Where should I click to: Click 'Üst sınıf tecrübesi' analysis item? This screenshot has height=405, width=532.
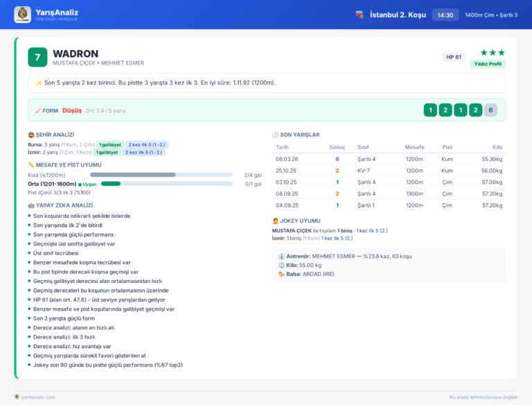(55, 253)
